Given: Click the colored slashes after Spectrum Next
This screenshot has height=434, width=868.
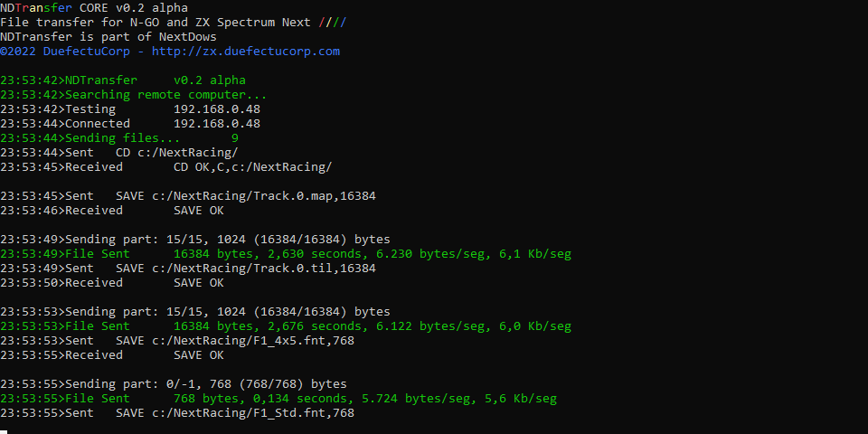Looking at the screenshot, I should (333, 23).
